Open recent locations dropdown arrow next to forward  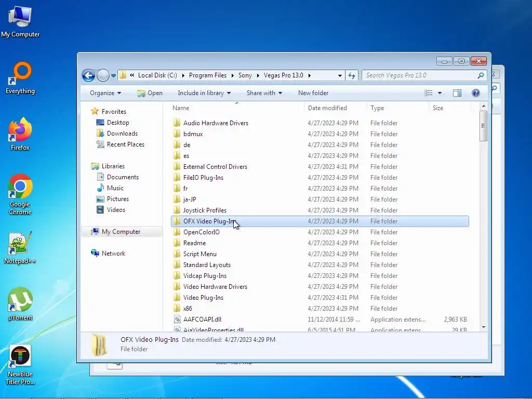coord(113,76)
